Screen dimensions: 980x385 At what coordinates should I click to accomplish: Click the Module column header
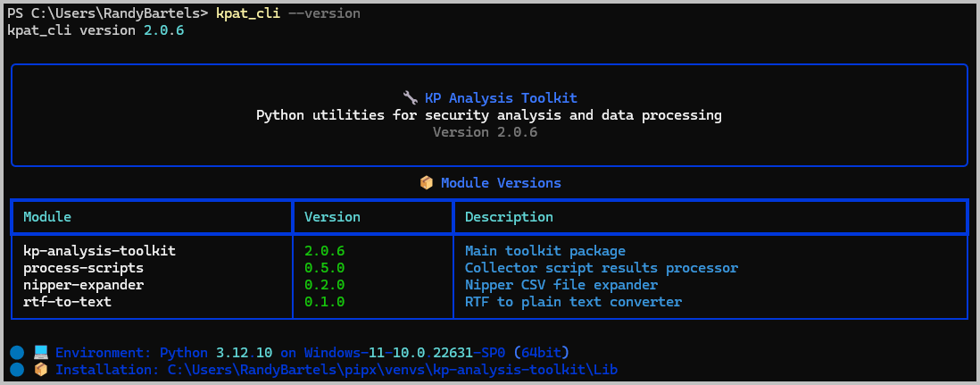pos(47,217)
